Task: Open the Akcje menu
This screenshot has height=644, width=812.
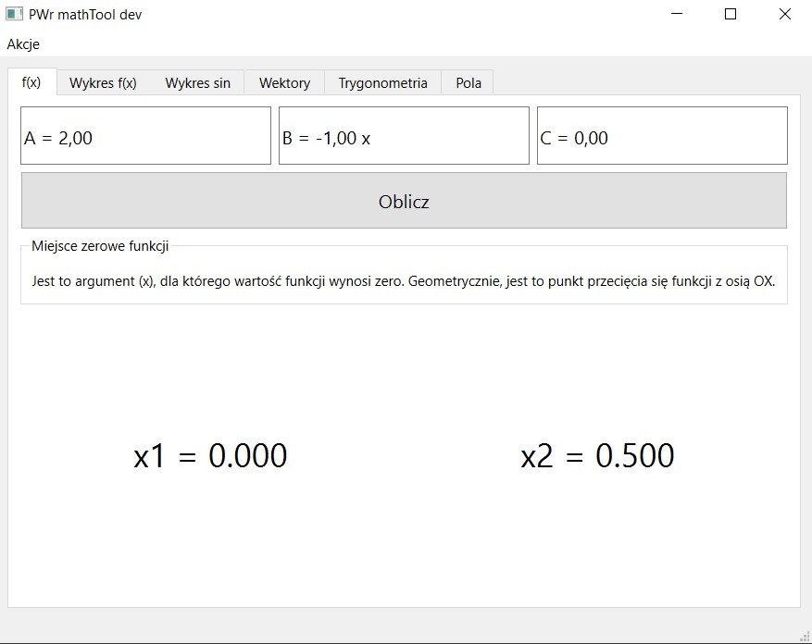Action: point(23,43)
